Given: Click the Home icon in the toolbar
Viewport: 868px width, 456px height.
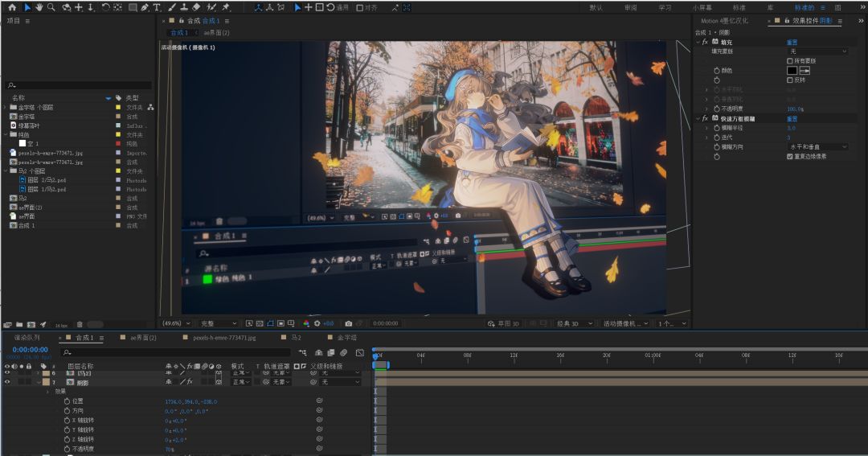Looking at the screenshot, I should coord(12,7).
